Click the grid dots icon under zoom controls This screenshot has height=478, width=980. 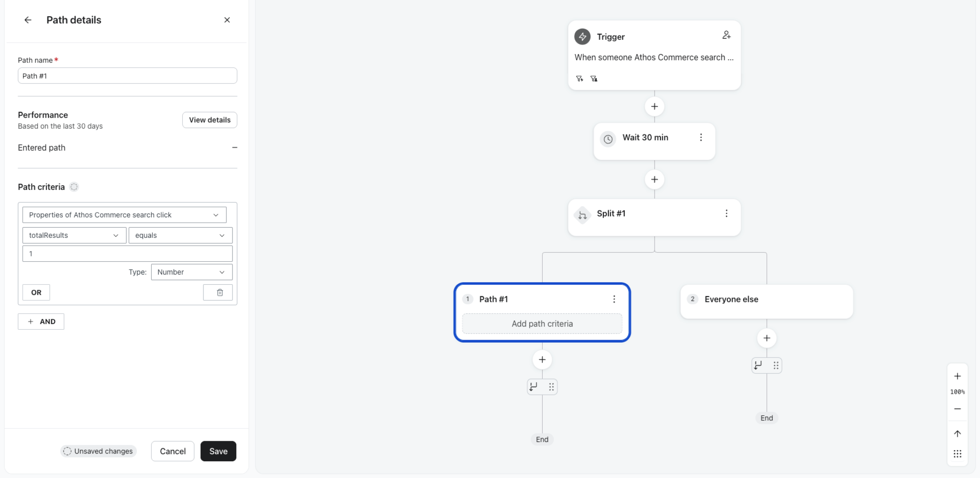pos(958,454)
